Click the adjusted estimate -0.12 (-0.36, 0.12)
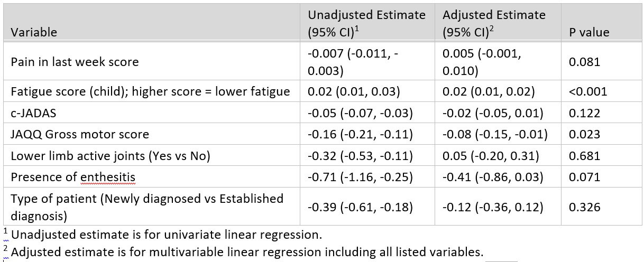644x262 pixels. click(493, 207)
